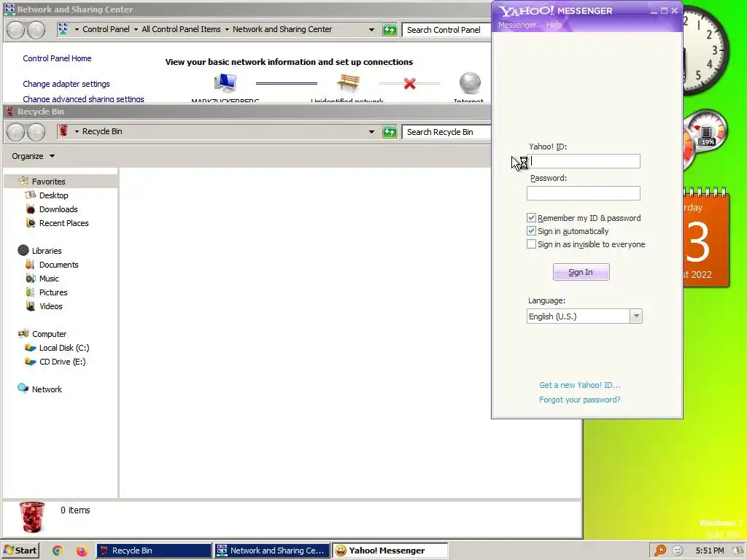This screenshot has height=560, width=747.
Task: Open Local Disk (C:) in the navigation pane
Action: pyautogui.click(x=64, y=348)
